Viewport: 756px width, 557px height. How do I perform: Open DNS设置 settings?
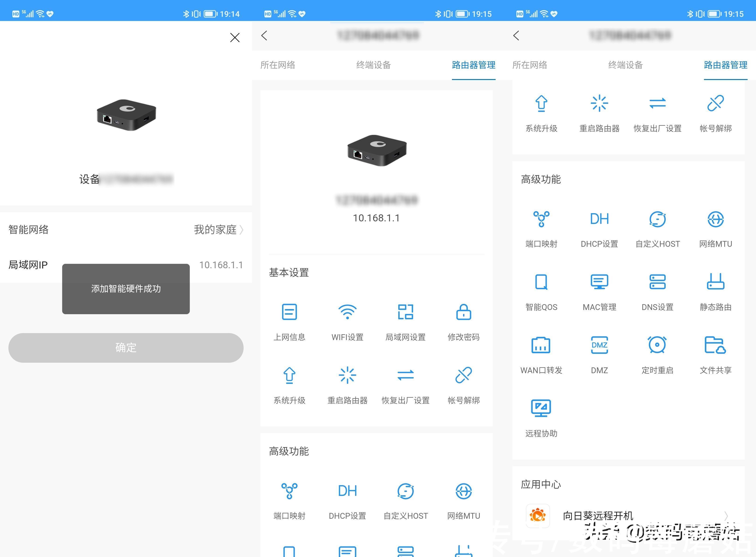click(x=657, y=292)
